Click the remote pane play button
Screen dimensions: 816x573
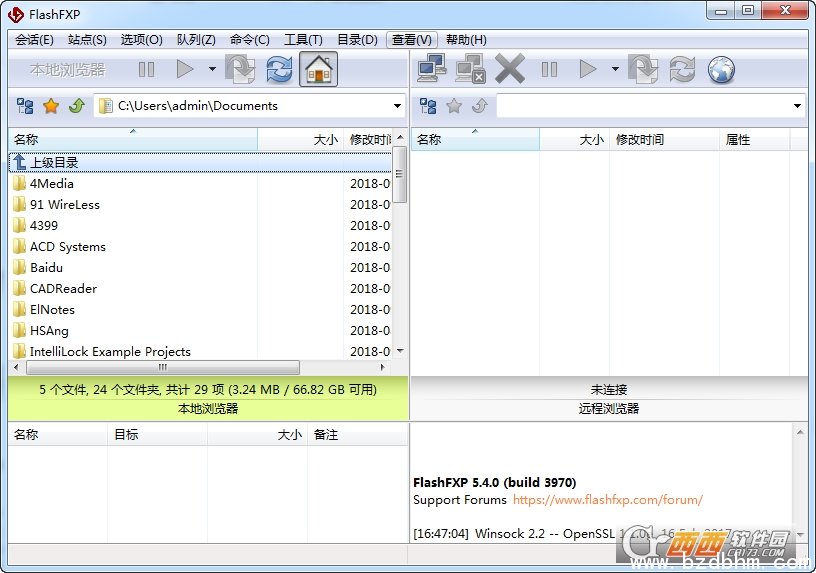click(x=587, y=69)
